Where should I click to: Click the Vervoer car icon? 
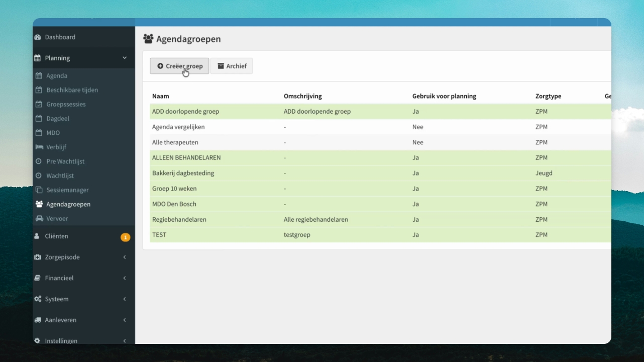pyautogui.click(x=39, y=219)
